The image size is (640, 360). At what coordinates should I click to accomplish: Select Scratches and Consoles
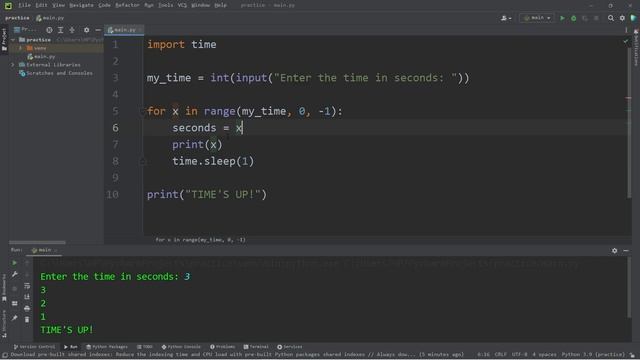[56, 73]
